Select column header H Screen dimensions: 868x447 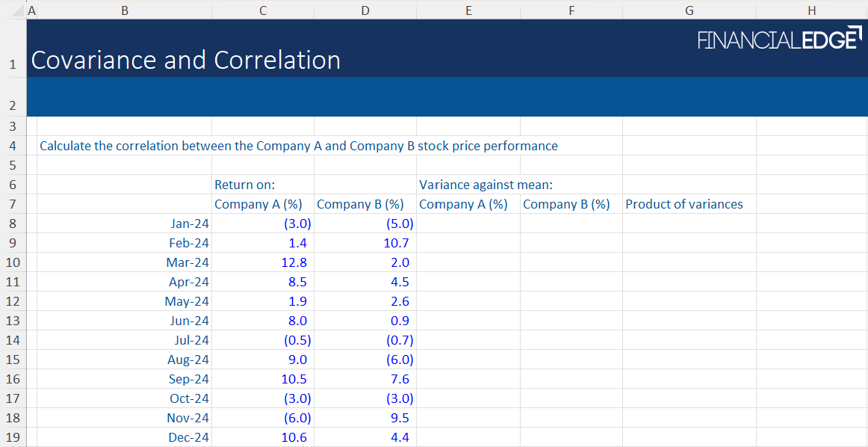pos(811,10)
